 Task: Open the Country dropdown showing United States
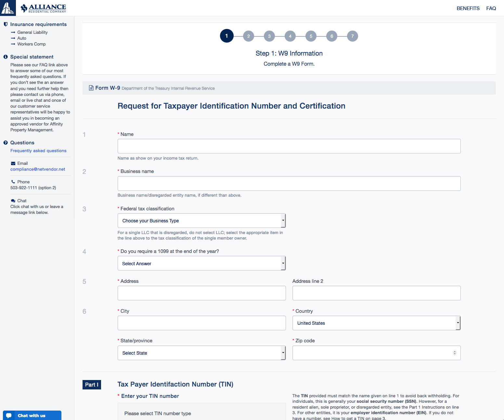[376, 323]
